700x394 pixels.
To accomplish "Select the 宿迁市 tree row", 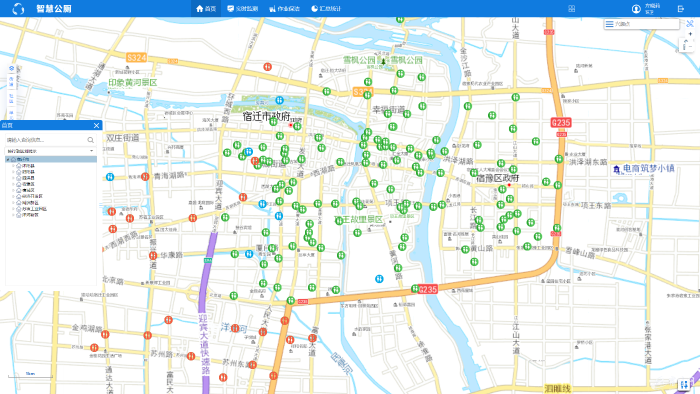I will 51,159.
